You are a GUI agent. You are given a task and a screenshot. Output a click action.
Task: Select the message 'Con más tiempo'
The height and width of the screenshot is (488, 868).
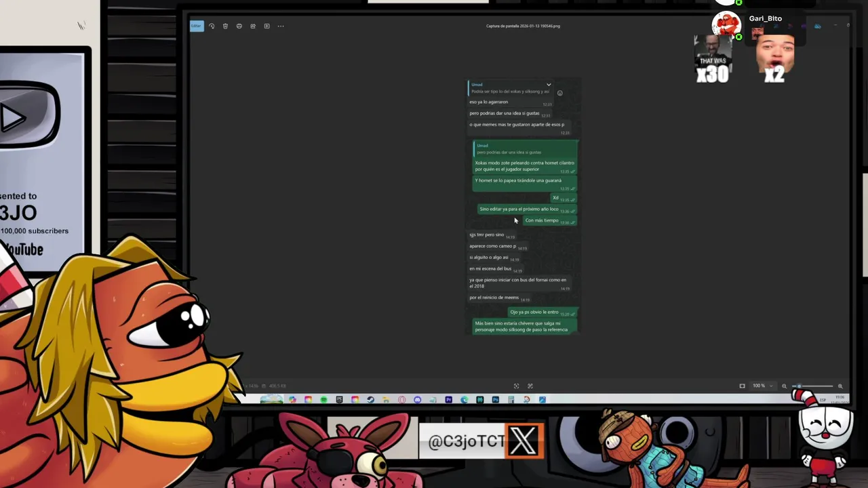541,220
